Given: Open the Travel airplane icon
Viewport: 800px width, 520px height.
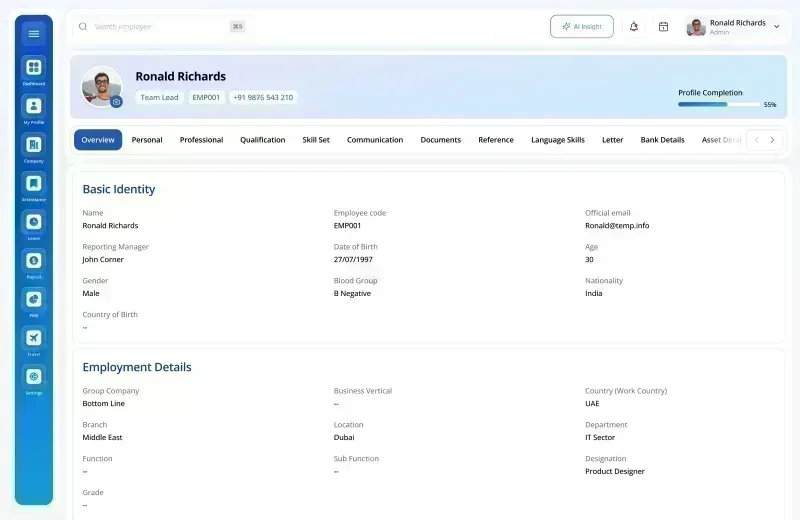Looking at the screenshot, I should tap(34, 338).
